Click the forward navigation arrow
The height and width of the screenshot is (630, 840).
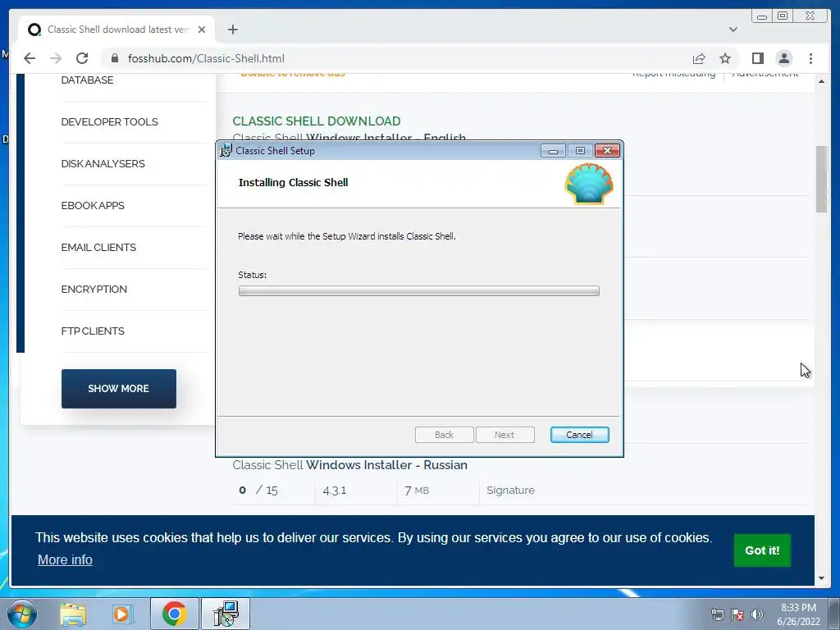[x=56, y=58]
